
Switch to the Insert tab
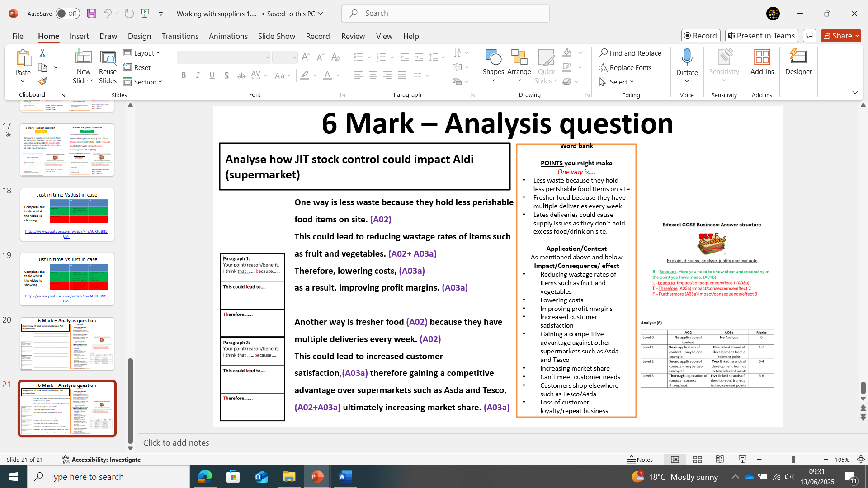79,36
